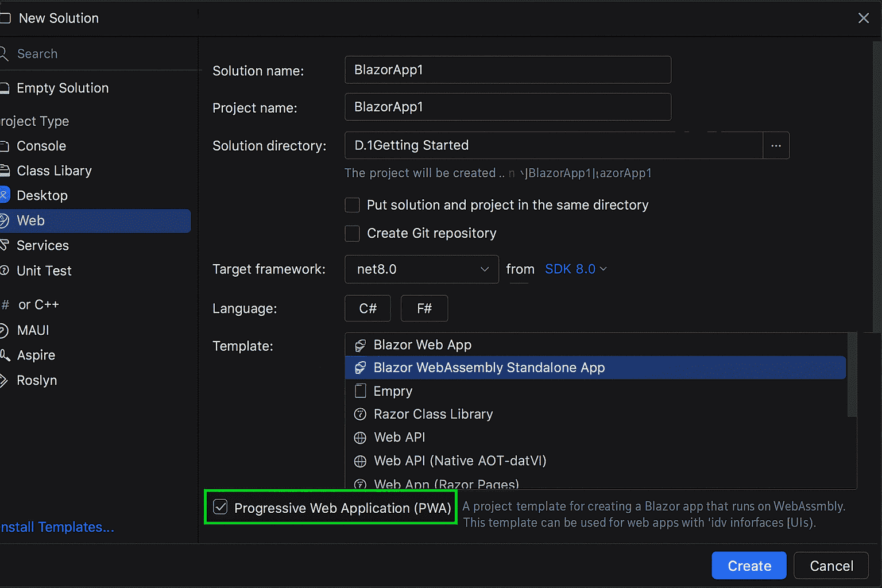The height and width of the screenshot is (588, 882).
Task: Click the Desktop project type icon
Action: (4, 195)
